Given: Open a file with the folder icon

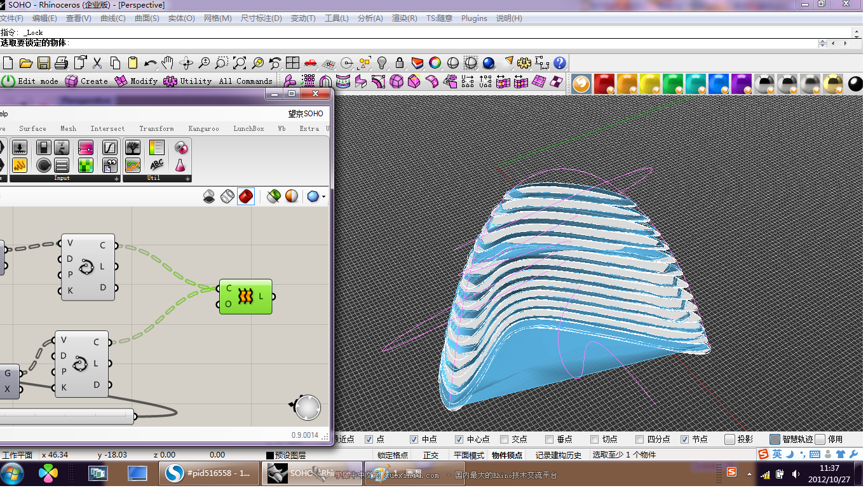Looking at the screenshot, I should pos(25,63).
